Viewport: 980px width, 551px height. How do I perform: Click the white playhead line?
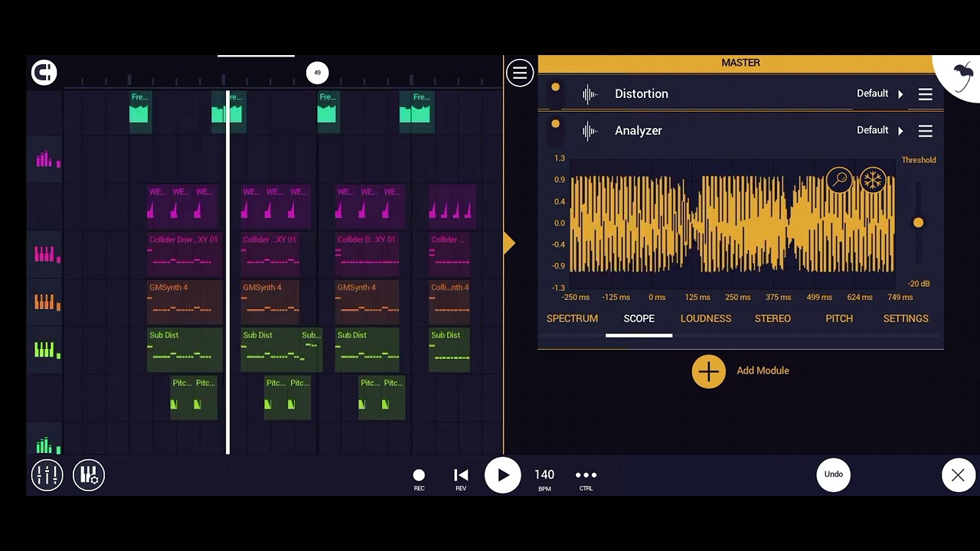(x=227, y=272)
